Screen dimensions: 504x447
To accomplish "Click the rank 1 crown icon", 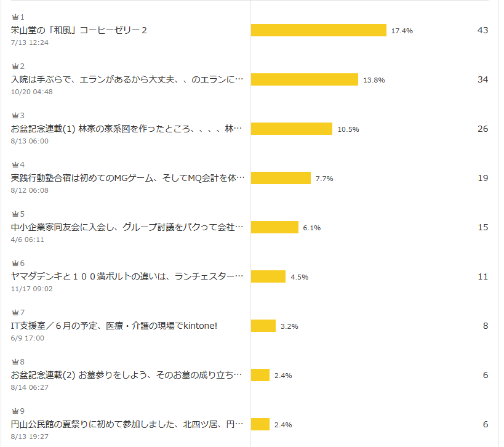I will [15, 17].
